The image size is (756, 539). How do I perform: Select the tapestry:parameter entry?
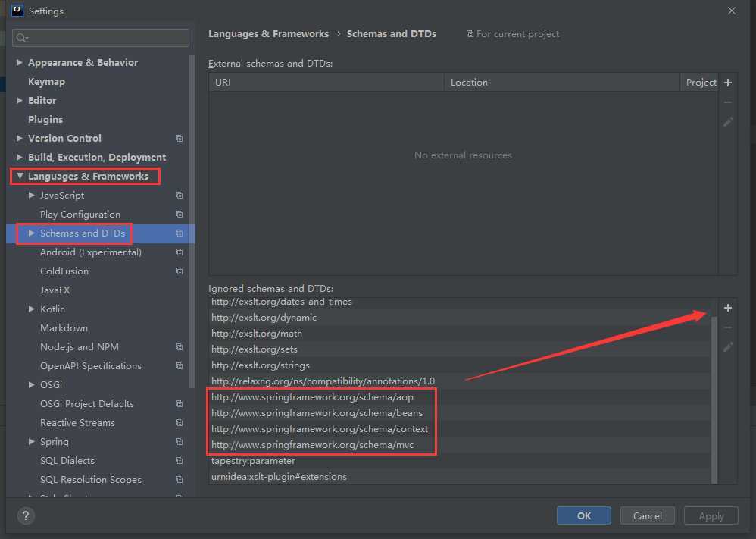click(x=459, y=461)
